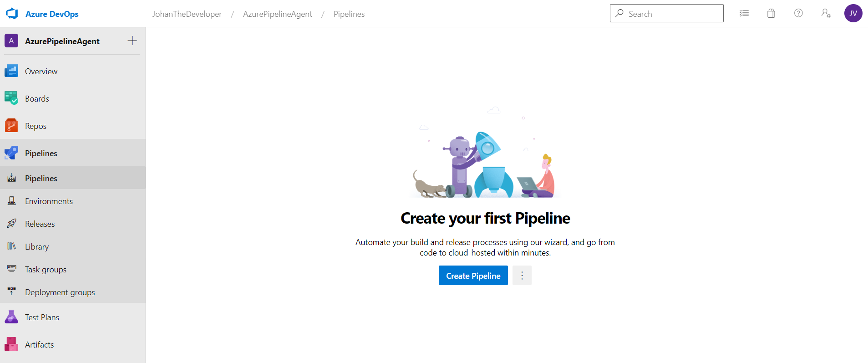868x363 pixels.
Task: Click the 'Create your first Pipeline' heading
Action: [485, 219]
